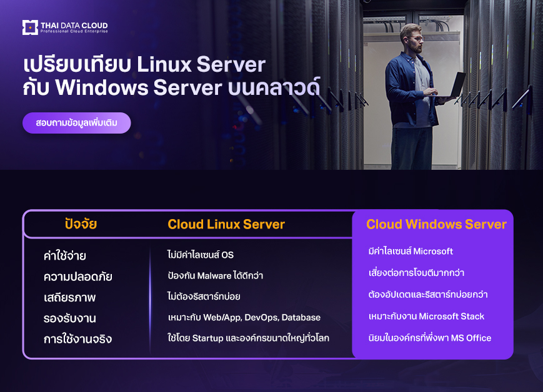Click the 'นิยมในองค์กรที่พึ่งพา MS Office' text
Image resolution: width=543 pixels, height=392 pixels.
click(x=430, y=338)
